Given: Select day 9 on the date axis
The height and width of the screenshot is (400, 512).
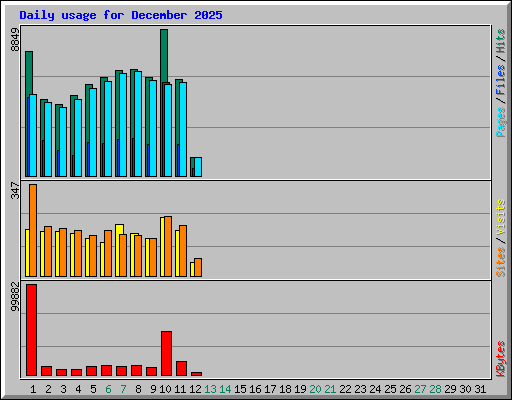Looking at the screenshot, I should click(x=153, y=389).
